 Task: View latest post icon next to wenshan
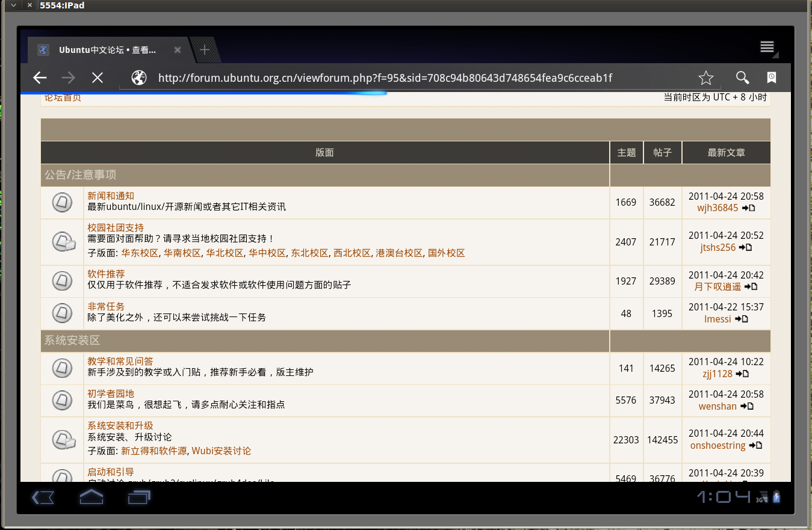tap(747, 406)
